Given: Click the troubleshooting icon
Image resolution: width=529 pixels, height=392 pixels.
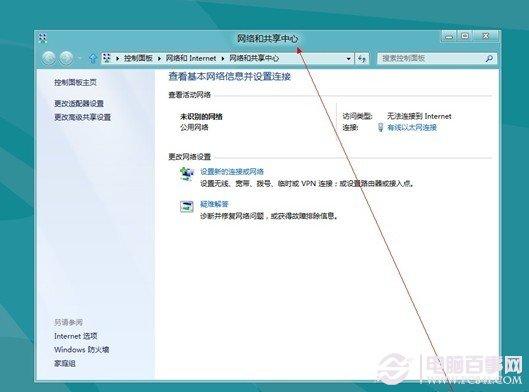Looking at the screenshot, I should click(x=187, y=206).
